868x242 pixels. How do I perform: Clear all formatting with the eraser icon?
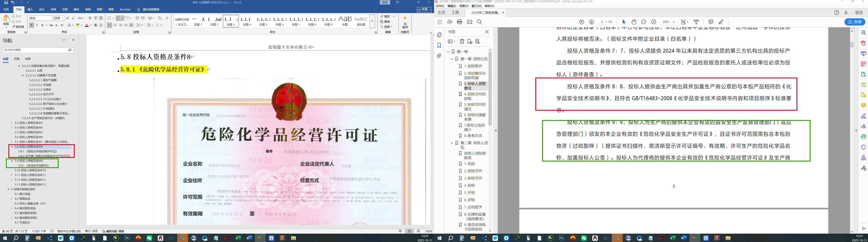[x=90, y=18]
